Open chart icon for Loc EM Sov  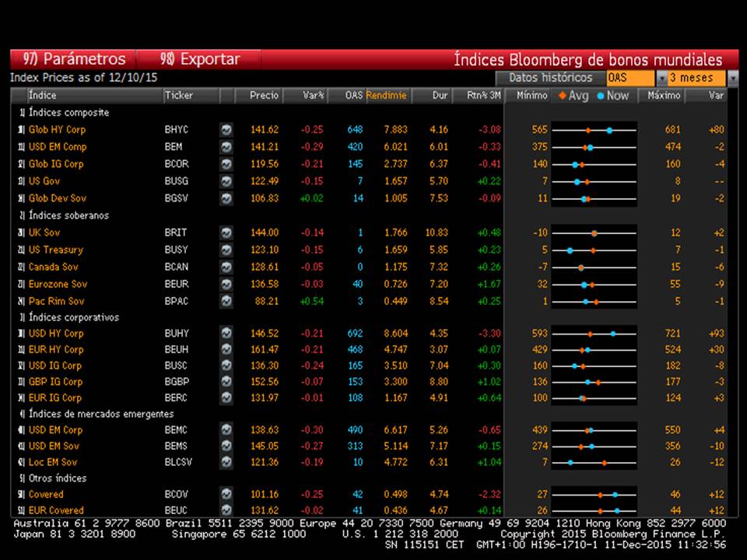[226, 462]
